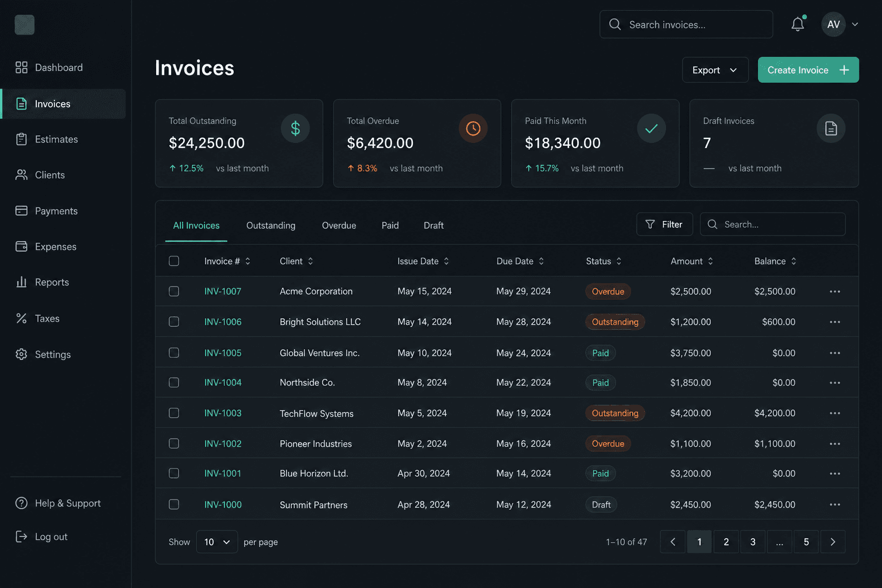Screen dimensions: 882x588
Task: Click the app logo in sidebar
Action: (x=24, y=25)
